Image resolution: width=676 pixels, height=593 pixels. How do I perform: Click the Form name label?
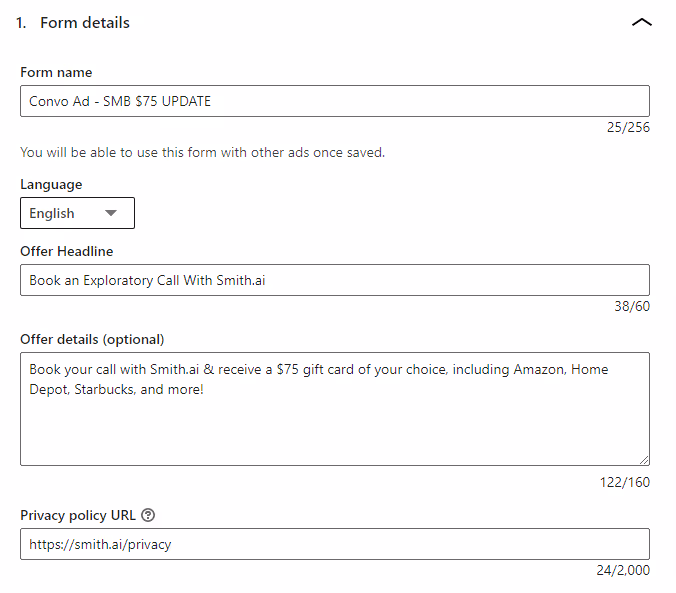pyautogui.click(x=56, y=73)
